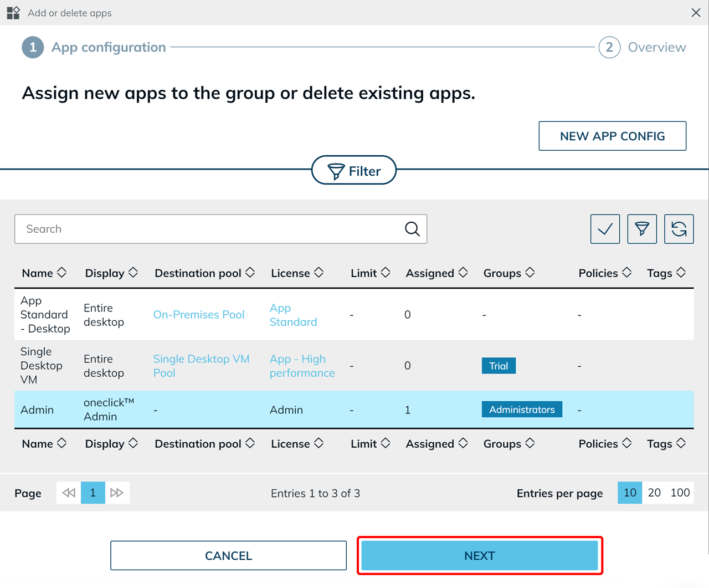Close the Add or delete apps dialog
709x588 pixels.
[x=696, y=12]
